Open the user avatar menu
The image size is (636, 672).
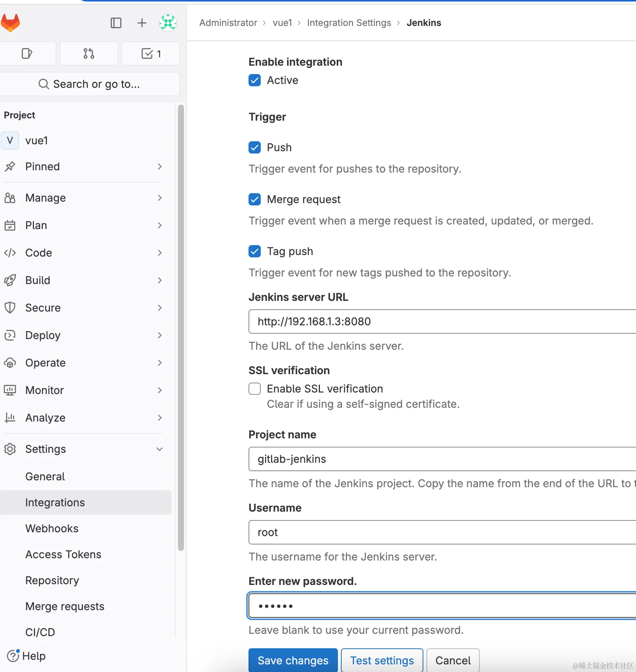pyautogui.click(x=168, y=23)
